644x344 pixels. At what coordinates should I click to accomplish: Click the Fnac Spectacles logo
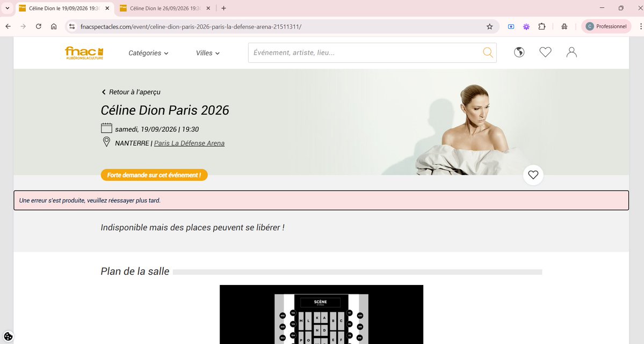tap(84, 52)
